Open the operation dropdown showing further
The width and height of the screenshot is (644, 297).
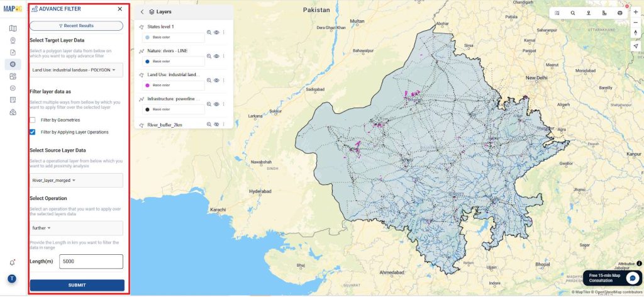point(76,228)
